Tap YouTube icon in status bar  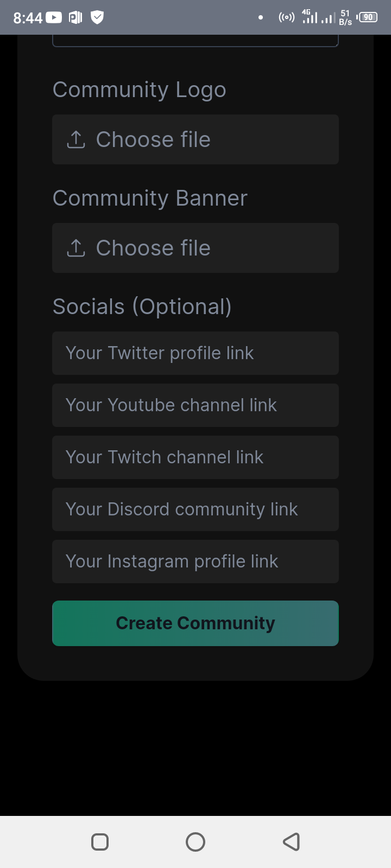(54, 17)
